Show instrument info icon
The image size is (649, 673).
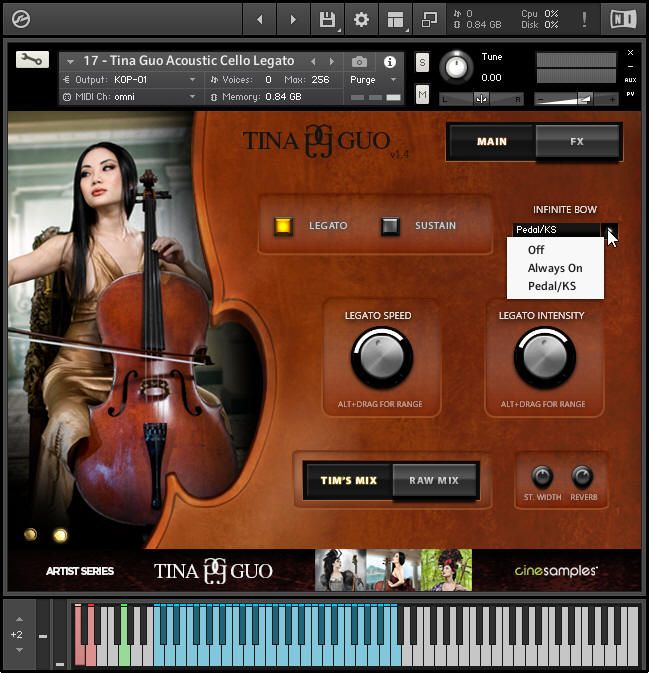pyautogui.click(x=390, y=62)
